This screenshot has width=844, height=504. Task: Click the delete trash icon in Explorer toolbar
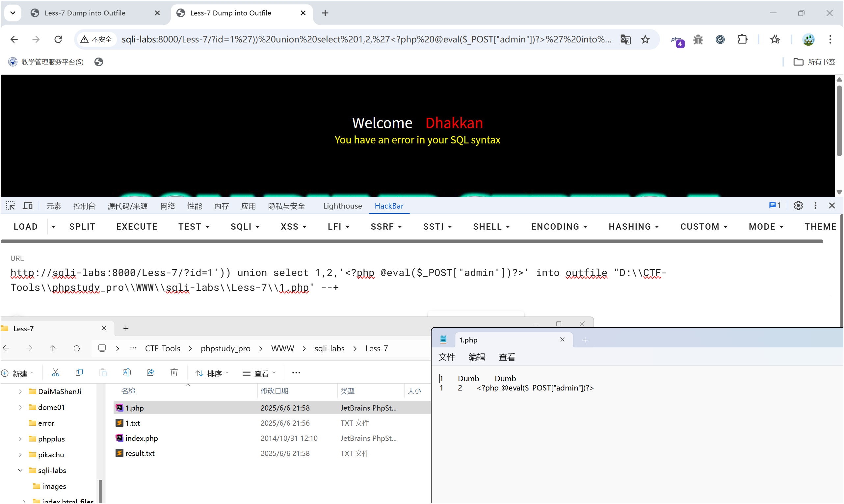point(174,373)
